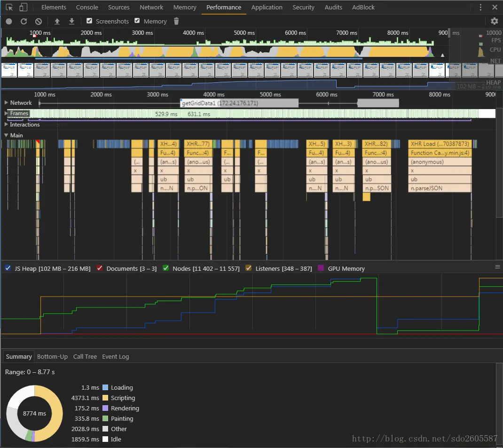Viewport: 503px width, 448px height.
Task: Click the collect garbage trash icon
Action: pyautogui.click(x=176, y=21)
